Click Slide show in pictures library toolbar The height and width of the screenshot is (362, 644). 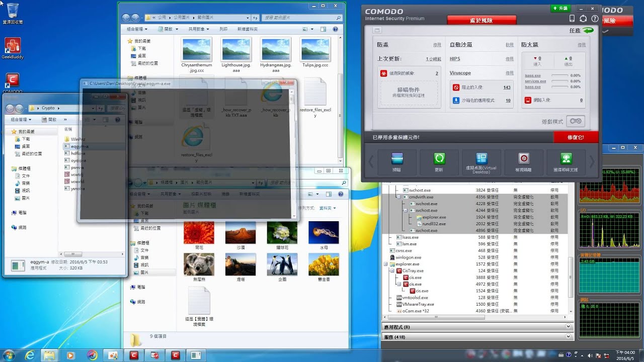tap(201, 194)
